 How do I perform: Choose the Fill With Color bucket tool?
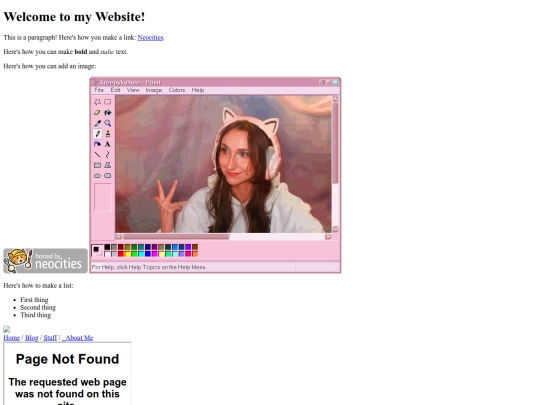point(108,113)
